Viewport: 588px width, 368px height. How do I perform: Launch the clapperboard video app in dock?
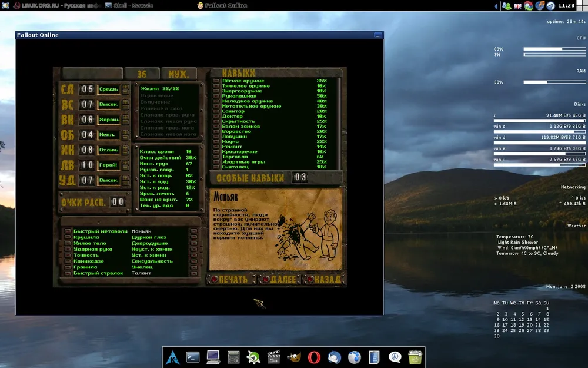pos(274,357)
